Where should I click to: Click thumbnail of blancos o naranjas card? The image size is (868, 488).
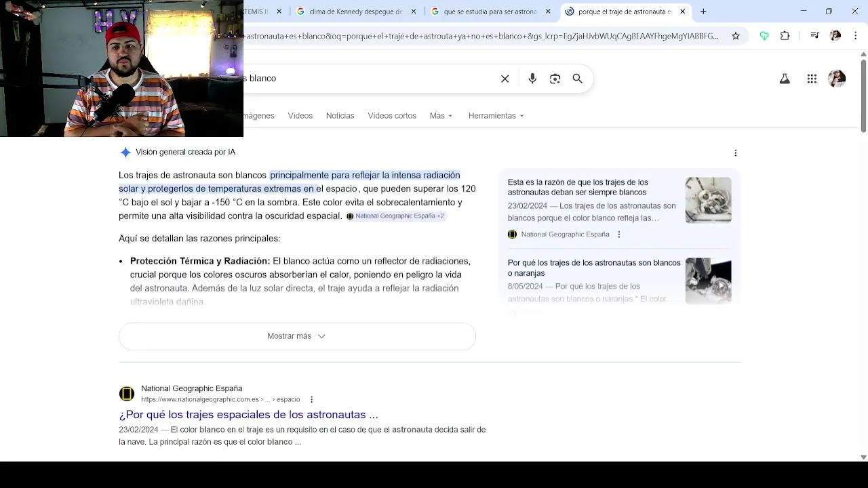[x=708, y=281]
